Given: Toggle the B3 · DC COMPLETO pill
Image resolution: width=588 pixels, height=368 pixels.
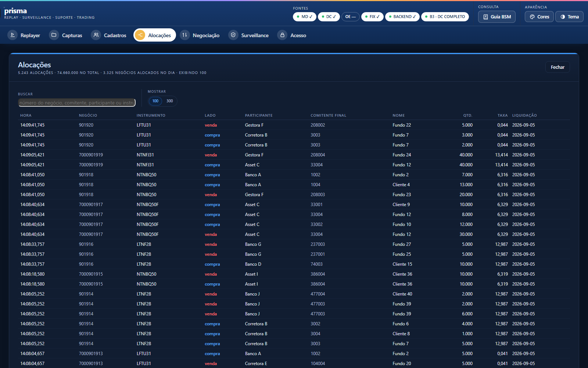Looking at the screenshot, I should 445,17.
